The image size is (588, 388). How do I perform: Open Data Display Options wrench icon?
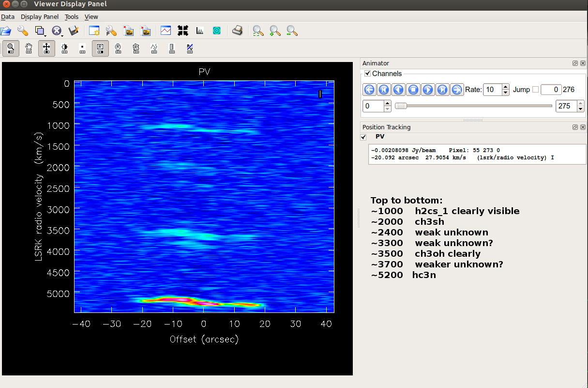tap(23, 31)
